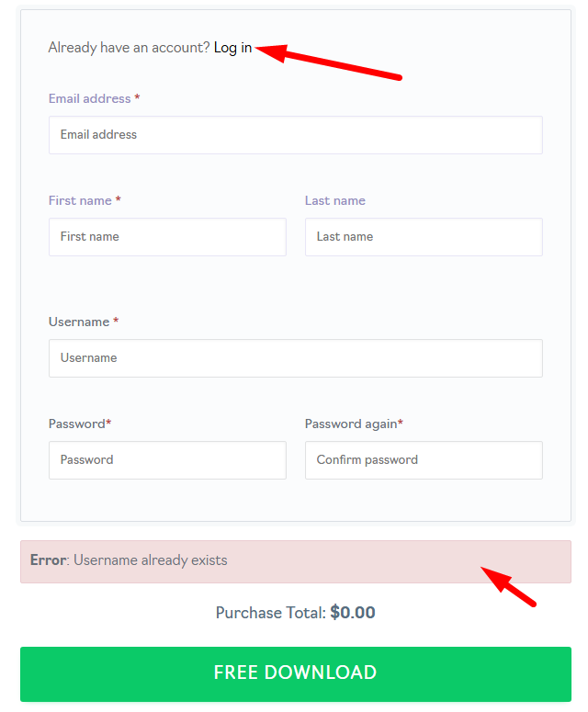Click the $0.00 total amount
The height and width of the screenshot is (712, 588).
(353, 613)
